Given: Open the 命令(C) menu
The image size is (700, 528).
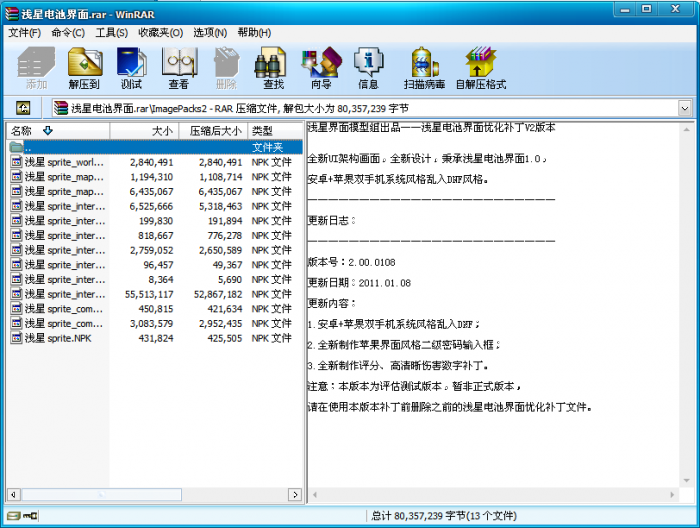Looking at the screenshot, I should coord(68,33).
